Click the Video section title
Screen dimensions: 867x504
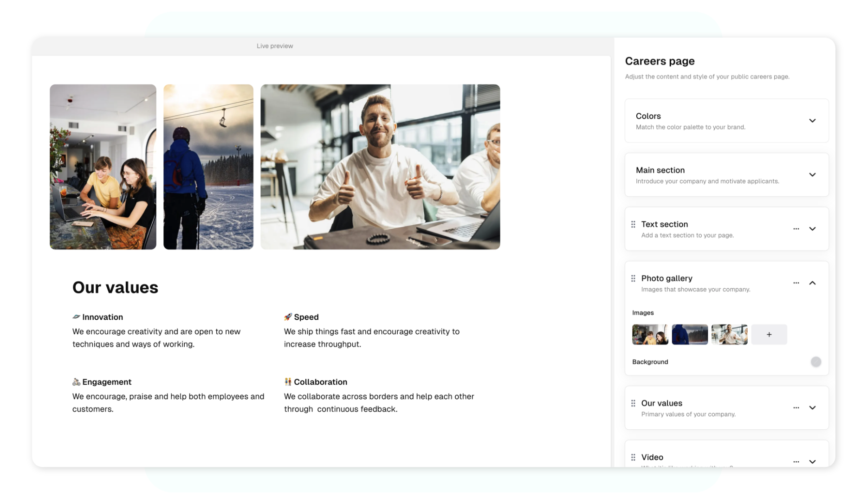click(652, 457)
